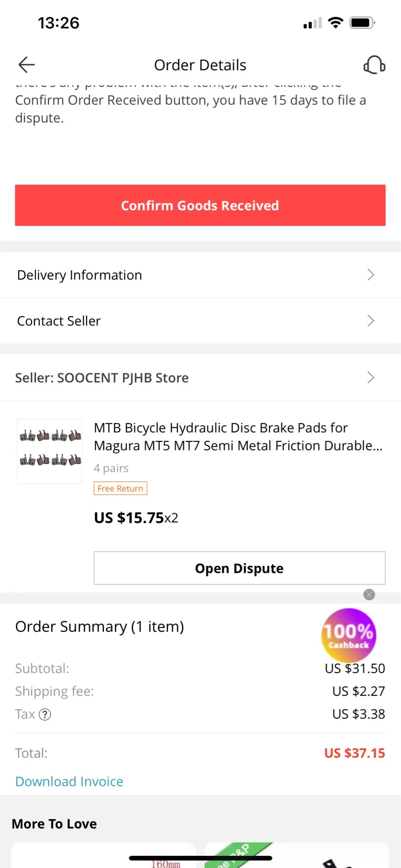Open the SOOCENT PJHB Store seller chevron
This screenshot has width=401, height=868.
coord(371,378)
